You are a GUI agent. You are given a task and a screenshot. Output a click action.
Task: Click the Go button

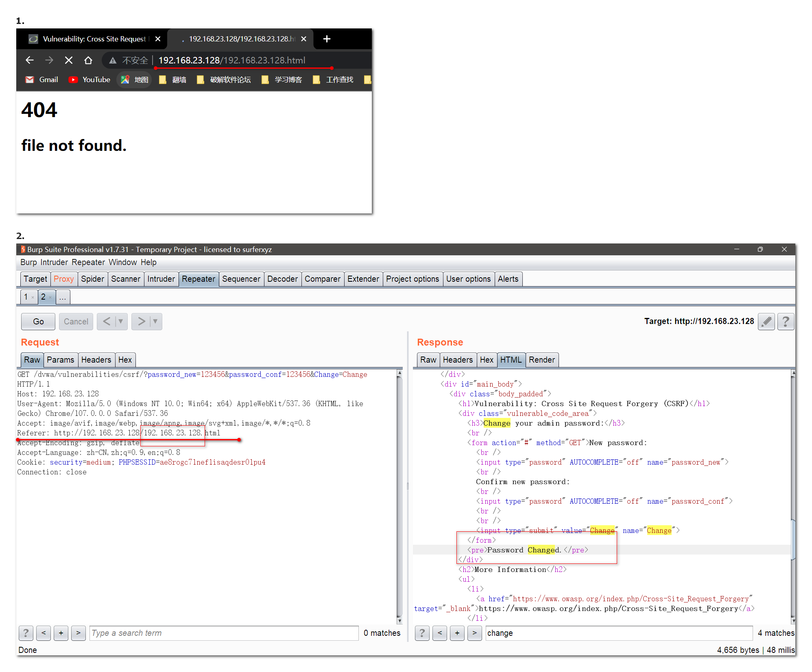pos(38,322)
